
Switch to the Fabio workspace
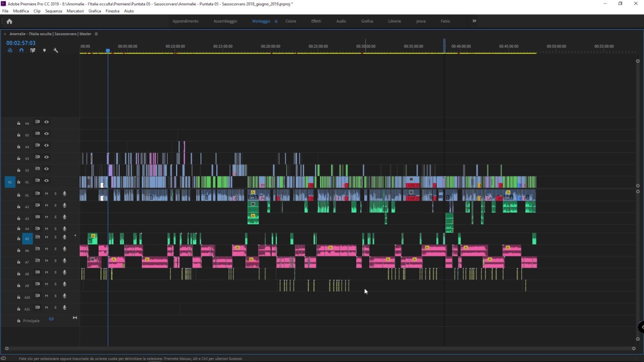[x=445, y=21]
